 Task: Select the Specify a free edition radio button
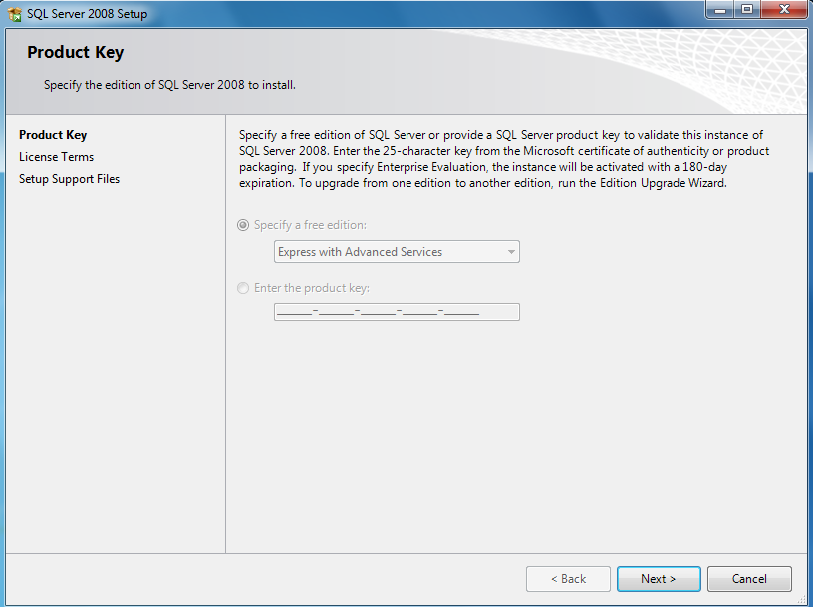[x=243, y=225]
